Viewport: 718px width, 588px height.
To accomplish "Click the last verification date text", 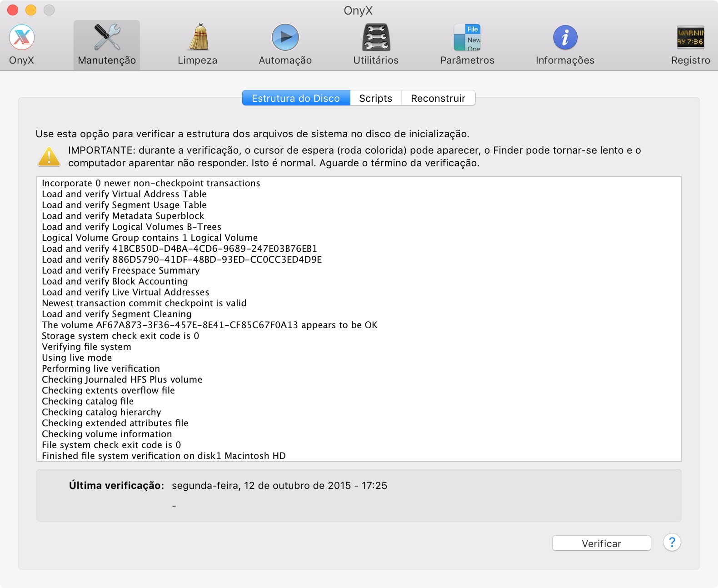I will point(279,485).
